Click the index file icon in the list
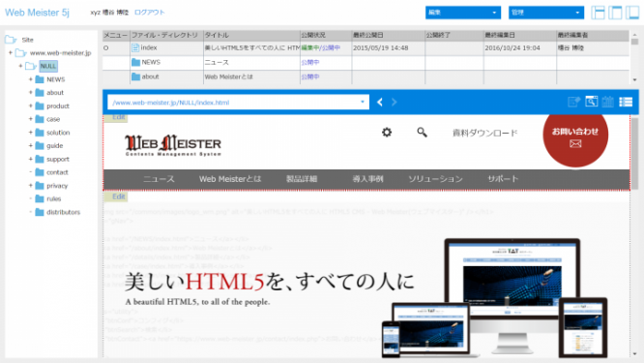The height and width of the screenshot is (363, 644). pyautogui.click(x=135, y=47)
